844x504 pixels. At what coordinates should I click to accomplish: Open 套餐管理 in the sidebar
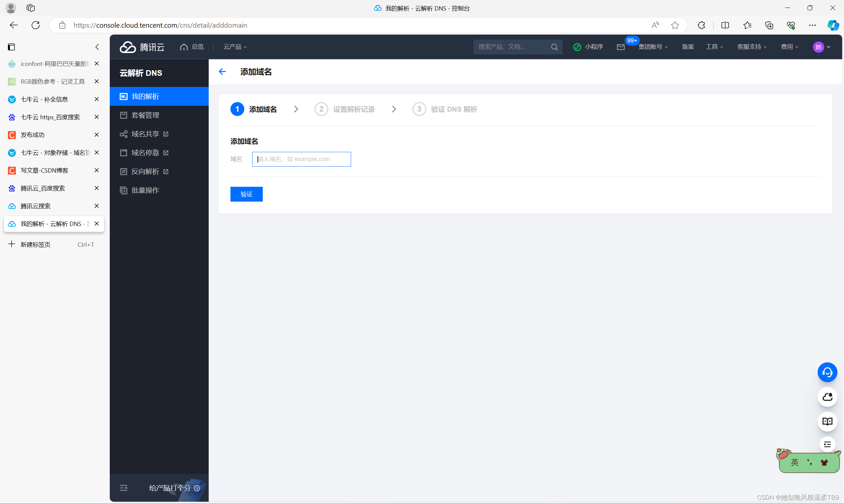(x=159, y=115)
